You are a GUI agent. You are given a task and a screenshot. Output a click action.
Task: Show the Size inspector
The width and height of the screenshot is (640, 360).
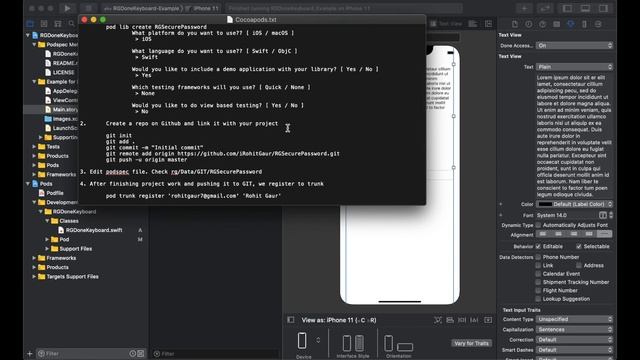[584, 24]
